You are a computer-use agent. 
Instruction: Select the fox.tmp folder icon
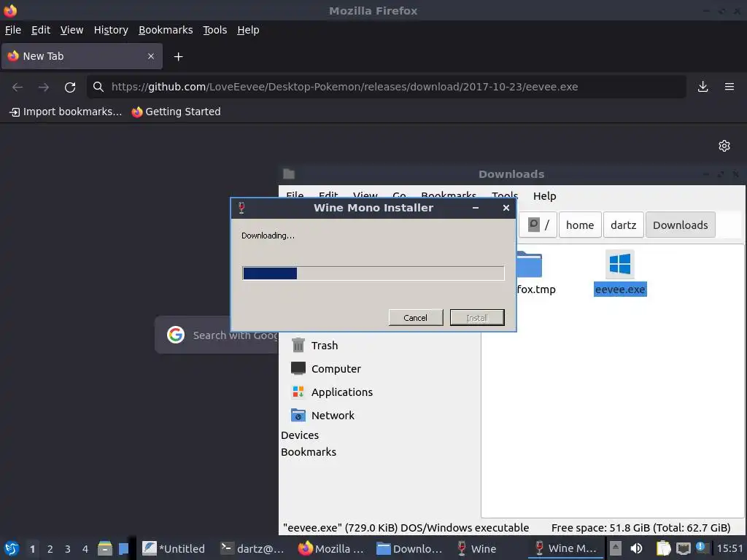click(x=530, y=264)
